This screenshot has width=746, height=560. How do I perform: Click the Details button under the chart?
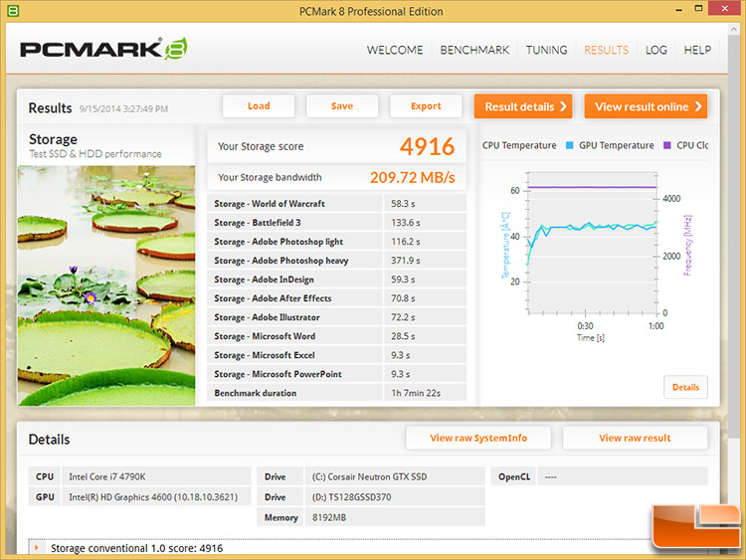685,387
